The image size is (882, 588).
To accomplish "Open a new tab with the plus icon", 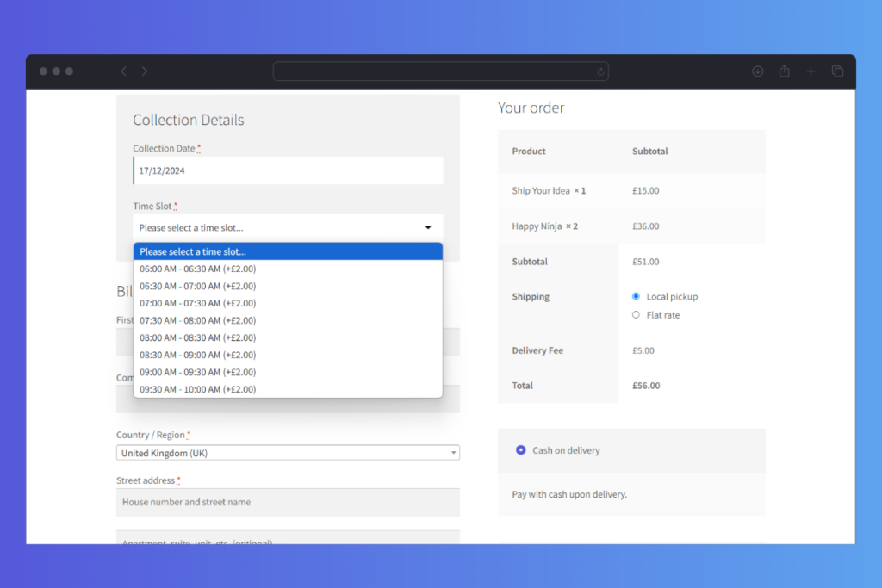I will point(811,71).
